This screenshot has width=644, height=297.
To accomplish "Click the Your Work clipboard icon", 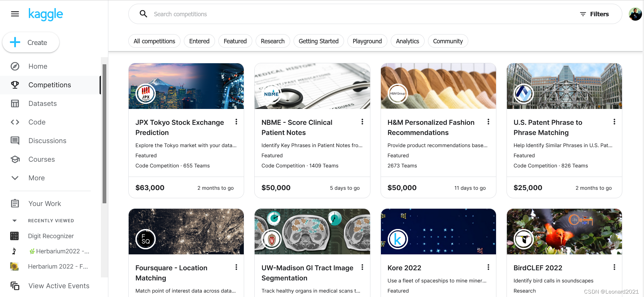I will click(x=15, y=203).
